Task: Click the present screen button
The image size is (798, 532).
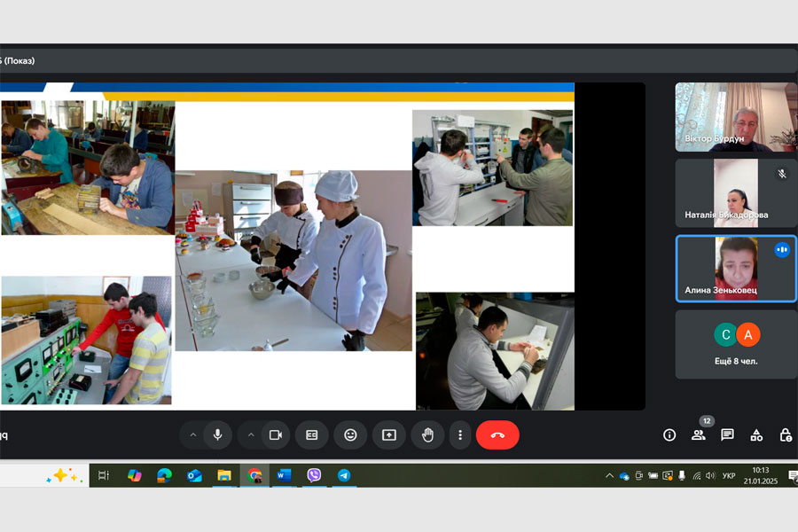Action: [389, 435]
